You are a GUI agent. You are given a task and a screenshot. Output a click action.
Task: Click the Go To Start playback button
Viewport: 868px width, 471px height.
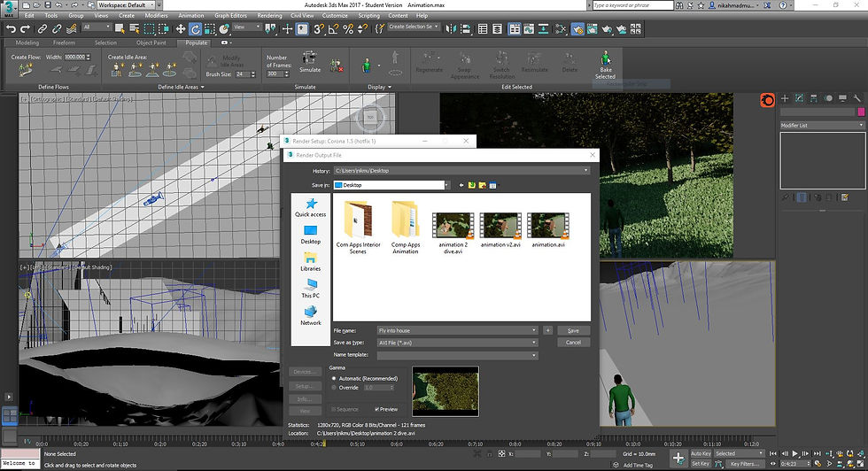tap(773, 454)
